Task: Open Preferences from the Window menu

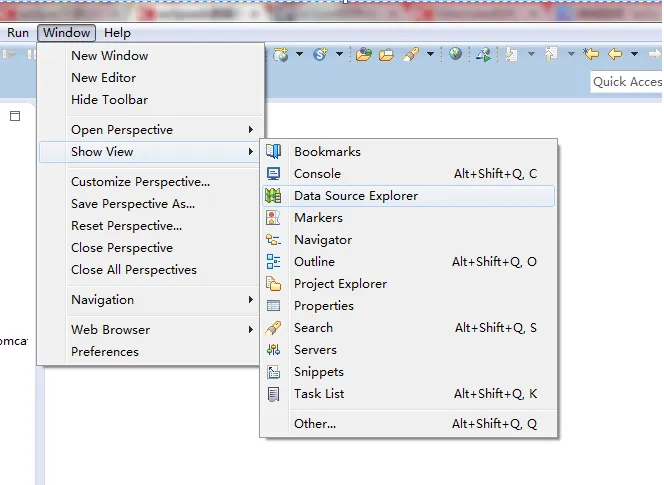Action: pyautogui.click(x=150, y=352)
